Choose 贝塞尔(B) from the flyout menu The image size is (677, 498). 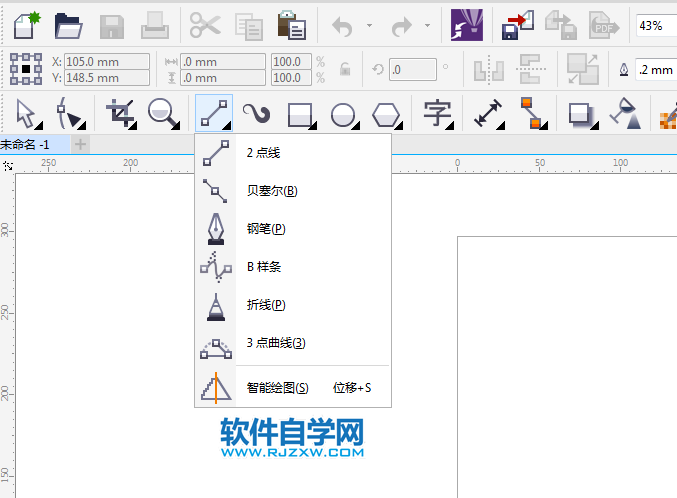coord(271,191)
